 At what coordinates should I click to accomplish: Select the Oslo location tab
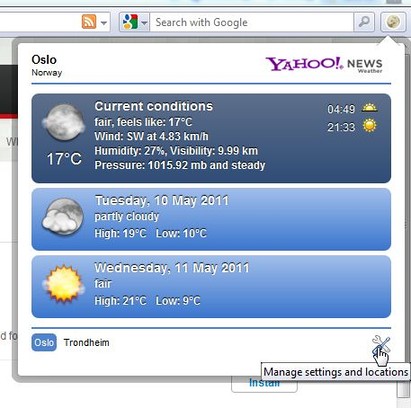pyautogui.click(x=44, y=343)
